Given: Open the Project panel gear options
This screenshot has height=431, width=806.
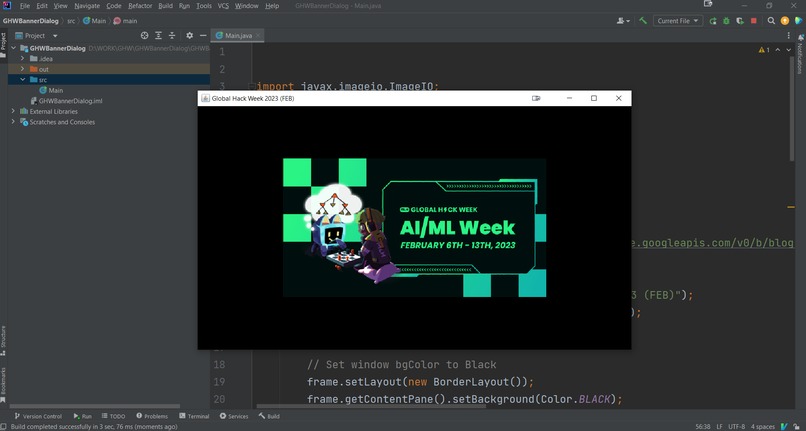Looking at the screenshot, I should [x=190, y=35].
